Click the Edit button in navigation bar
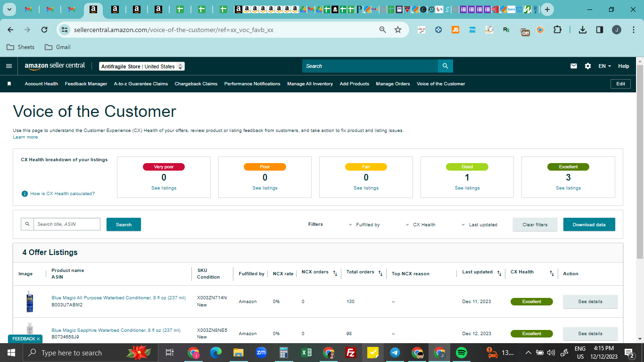644x362 pixels. tap(620, 84)
